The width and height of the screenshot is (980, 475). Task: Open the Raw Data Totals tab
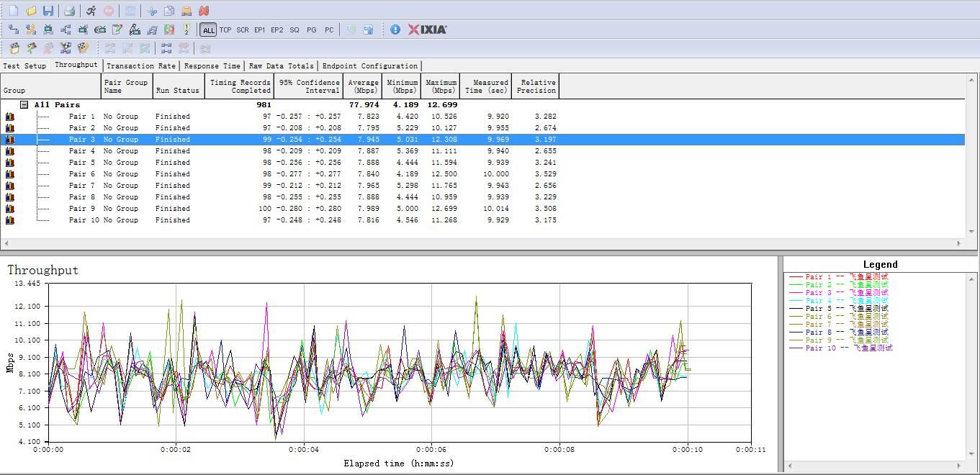tap(282, 65)
